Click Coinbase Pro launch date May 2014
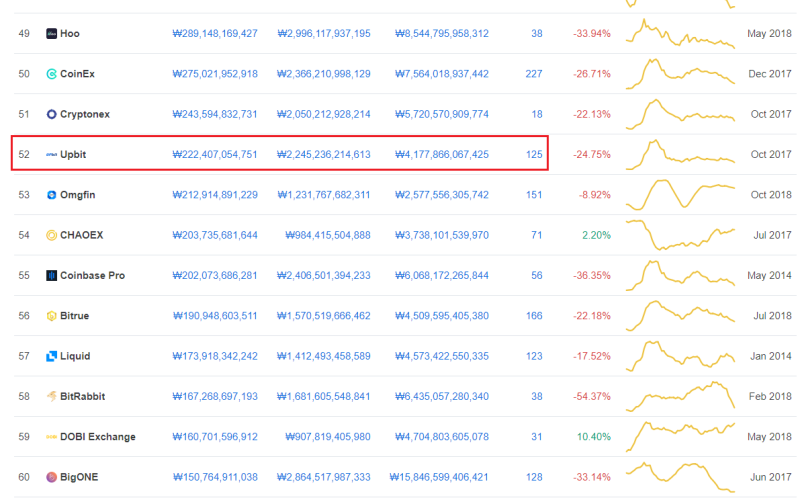Screen dimensions: 800x498 [769, 276]
